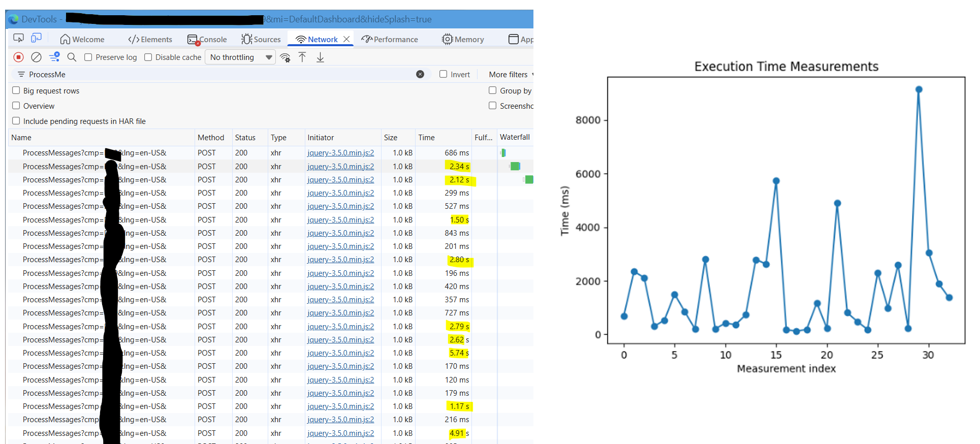The width and height of the screenshot is (980, 444).
Task: Click the import HAR upload arrow
Action: 302,57
